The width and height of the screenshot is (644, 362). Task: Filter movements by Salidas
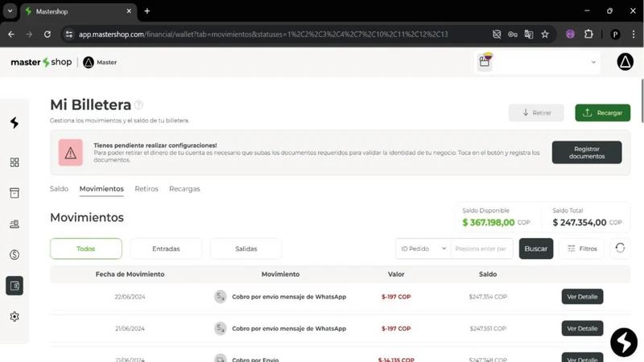[246, 249]
